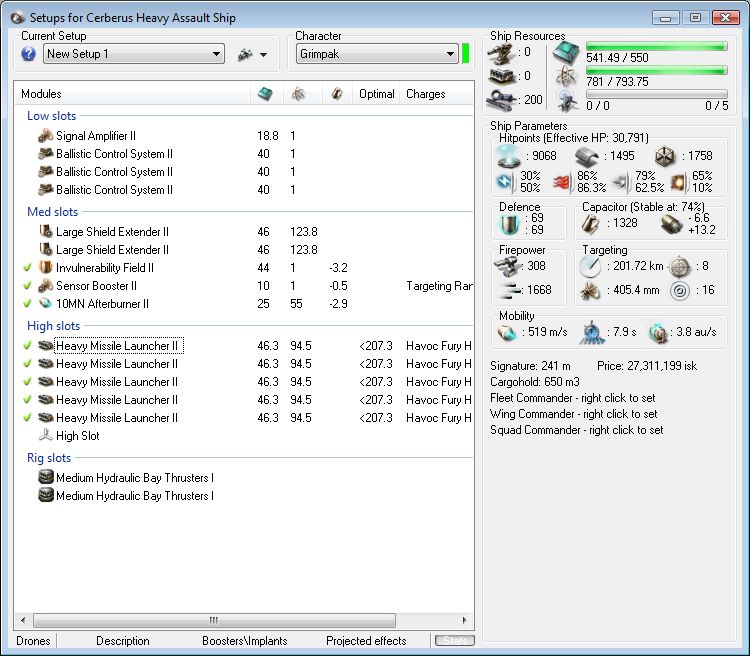This screenshot has width=750, height=656.
Task: Click first Large Shield Extender II icon
Action: click(45, 232)
